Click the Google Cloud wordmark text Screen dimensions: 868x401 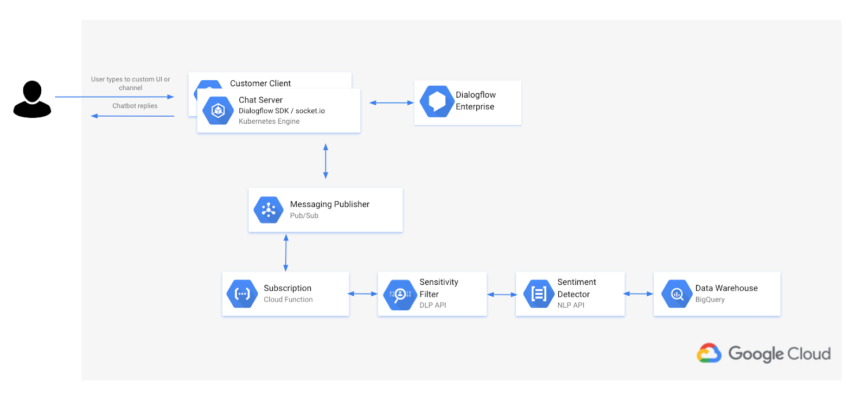(779, 354)
